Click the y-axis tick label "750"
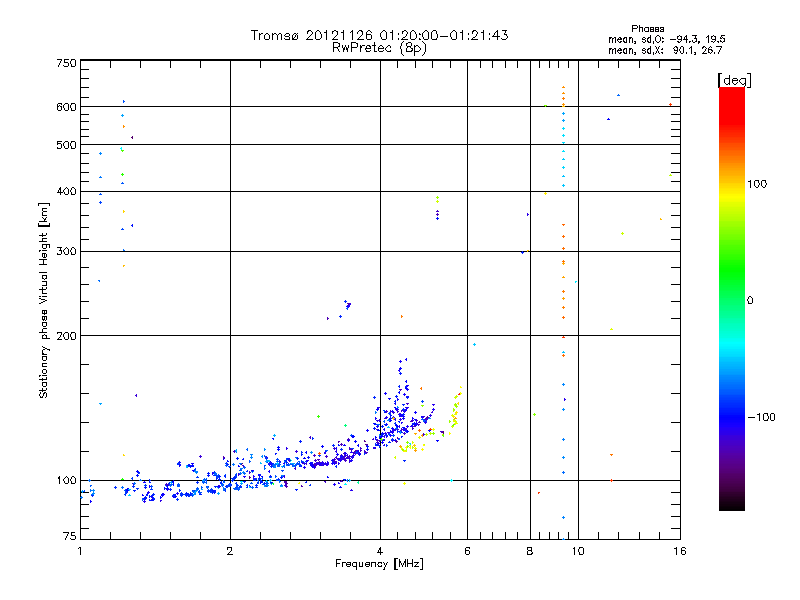Screen dimensions: 800x600 point(66,63)
